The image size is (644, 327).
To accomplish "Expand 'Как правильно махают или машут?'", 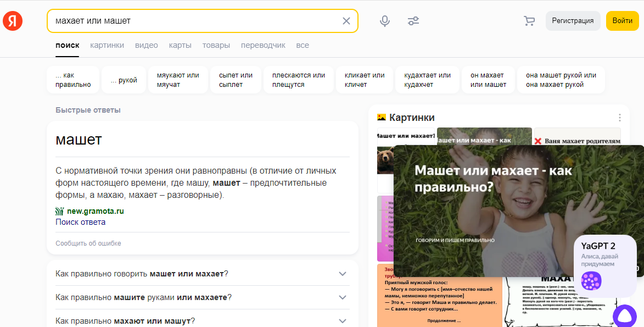I will 203,321.
